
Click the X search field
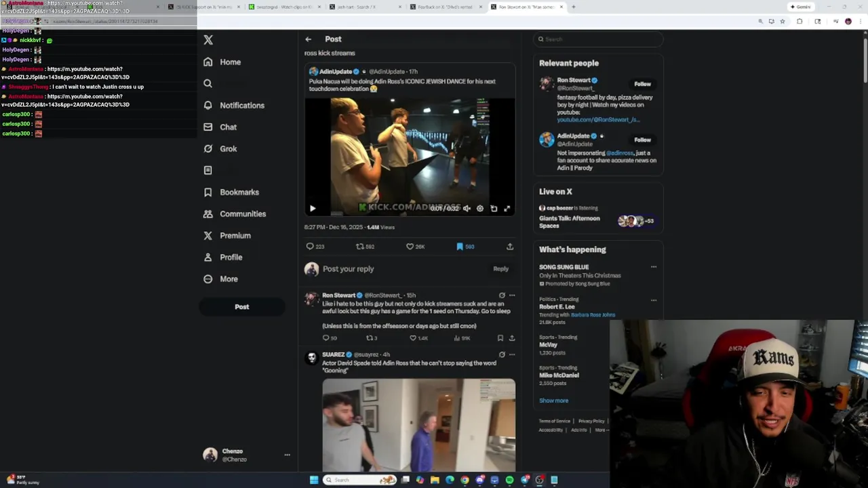[x=597, y=39]
